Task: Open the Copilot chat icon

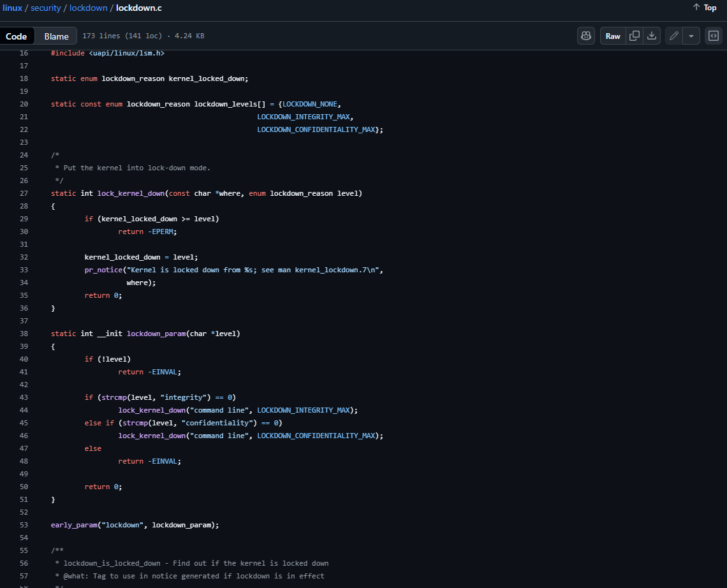Action: point(586,36)
